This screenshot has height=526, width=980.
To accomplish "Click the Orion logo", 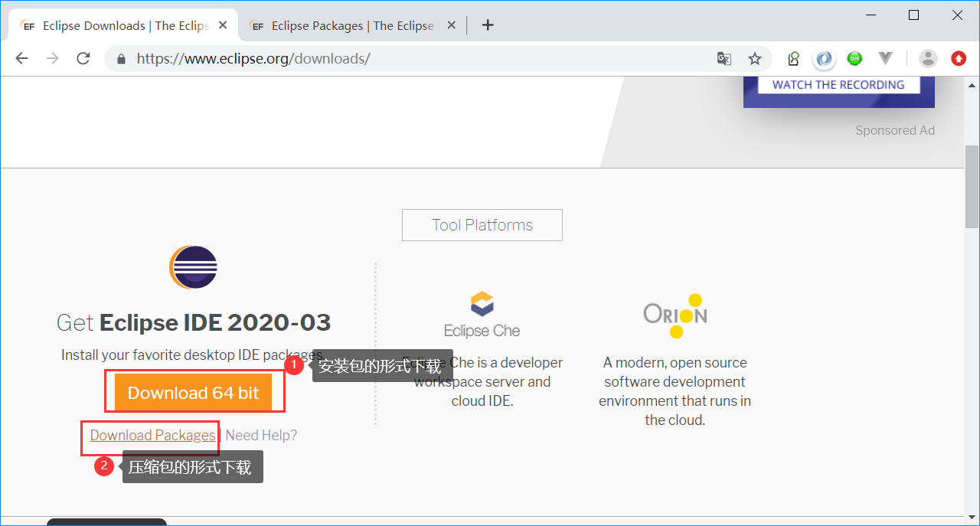I will pyautogui.click(x=675, y=315).
